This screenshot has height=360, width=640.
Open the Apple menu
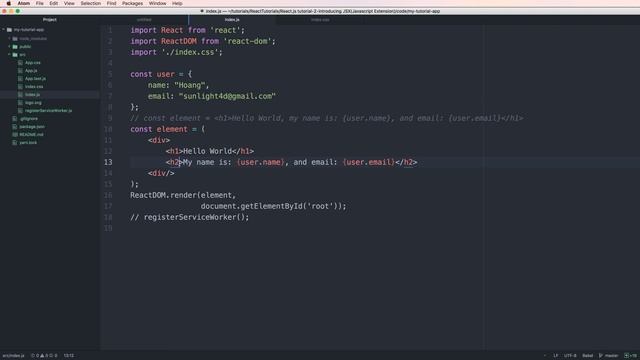point(9,3)
